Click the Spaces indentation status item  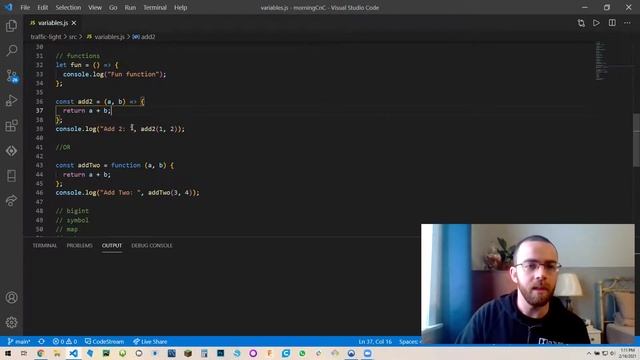click(409, 341)
